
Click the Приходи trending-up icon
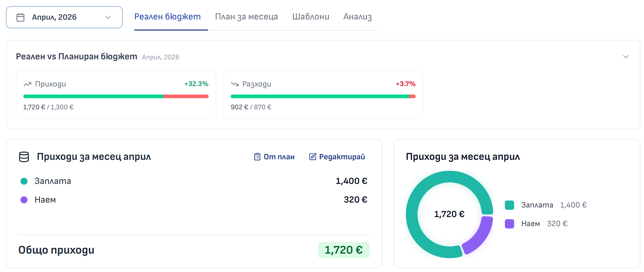(27, 84)
